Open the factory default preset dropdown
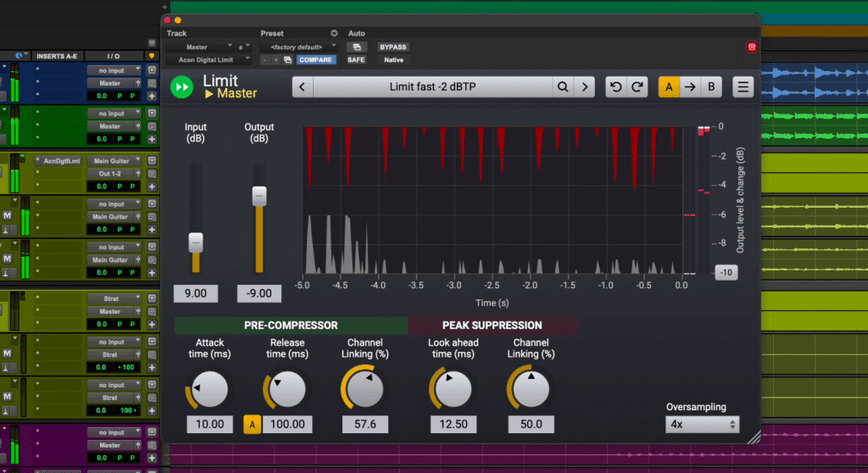 click(x=298, y=47)
